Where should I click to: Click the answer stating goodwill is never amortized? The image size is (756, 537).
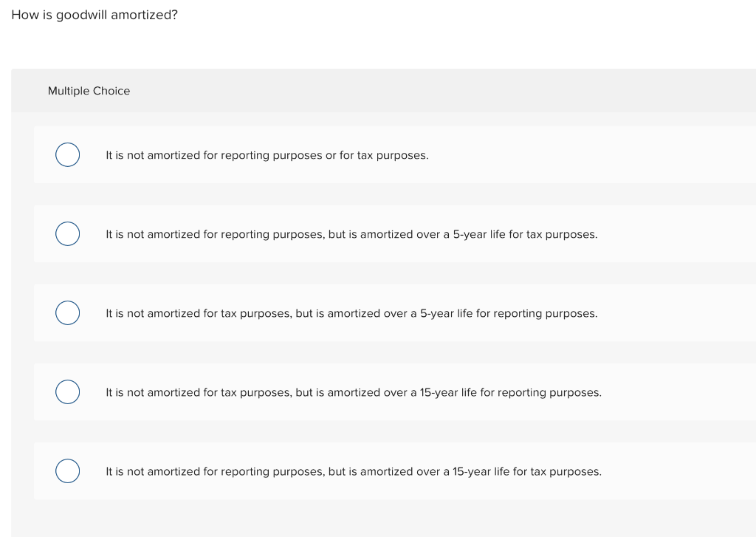pos(267,155)
